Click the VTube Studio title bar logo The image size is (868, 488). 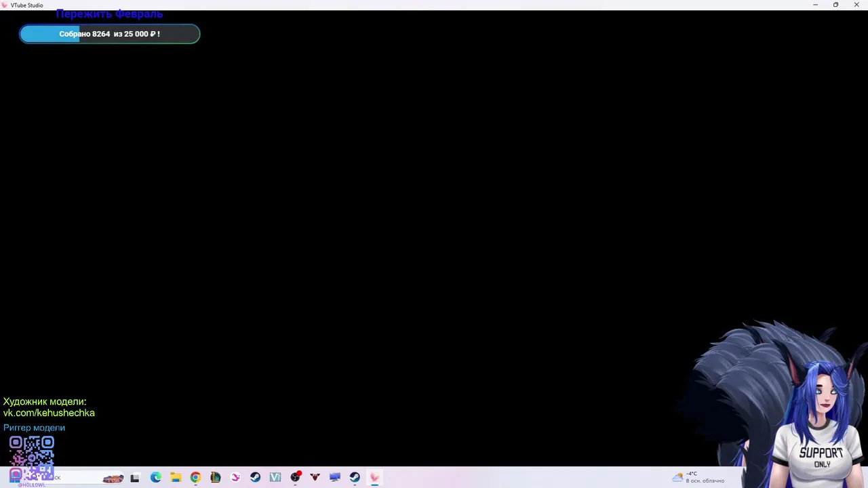tap(5, 5)
